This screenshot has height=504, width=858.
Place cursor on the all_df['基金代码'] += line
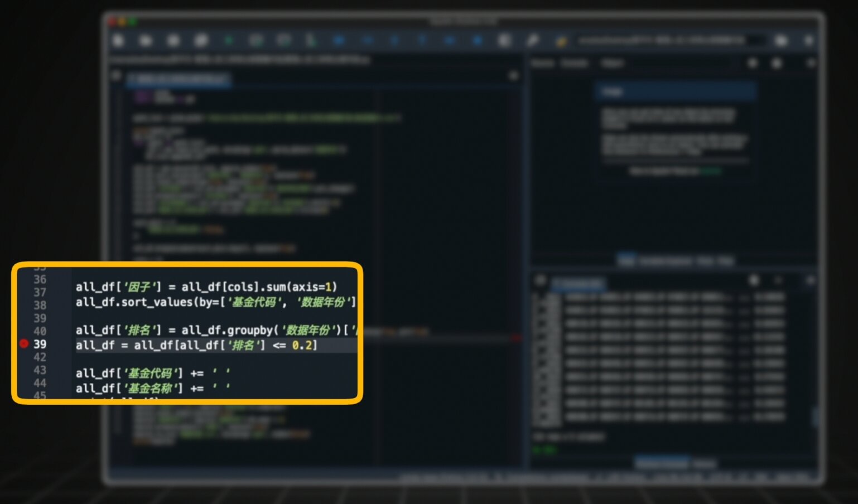pos(153,374)
